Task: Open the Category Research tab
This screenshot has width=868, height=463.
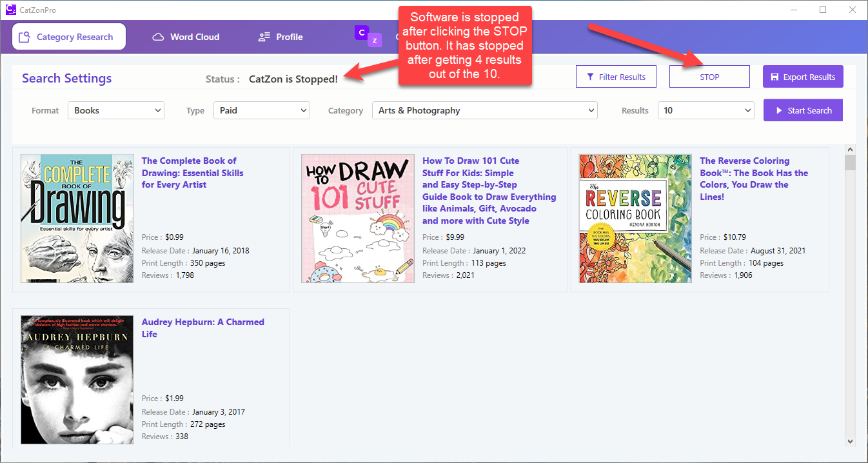Action: tap(68, 37)
